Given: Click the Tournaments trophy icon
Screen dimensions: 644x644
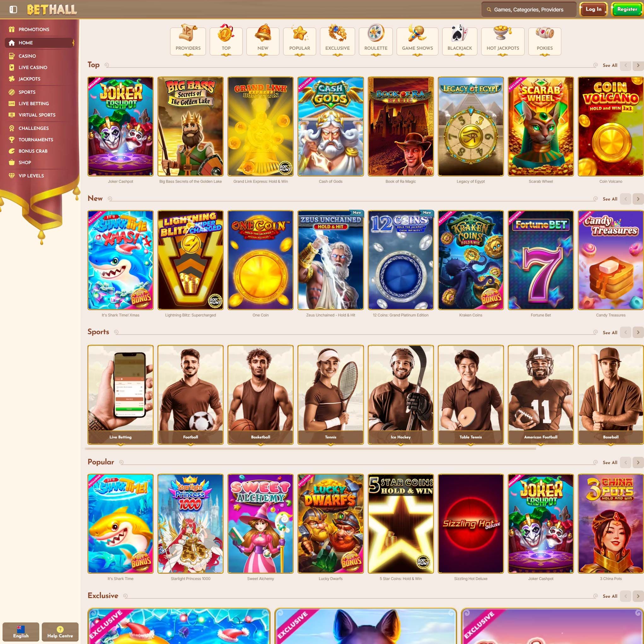Looking at the screenshot, I should pos(12,139).
